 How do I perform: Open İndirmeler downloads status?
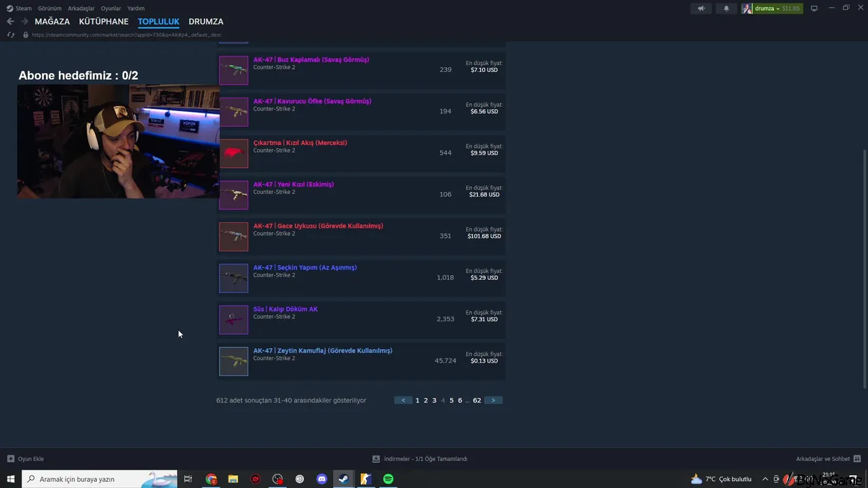426,459
